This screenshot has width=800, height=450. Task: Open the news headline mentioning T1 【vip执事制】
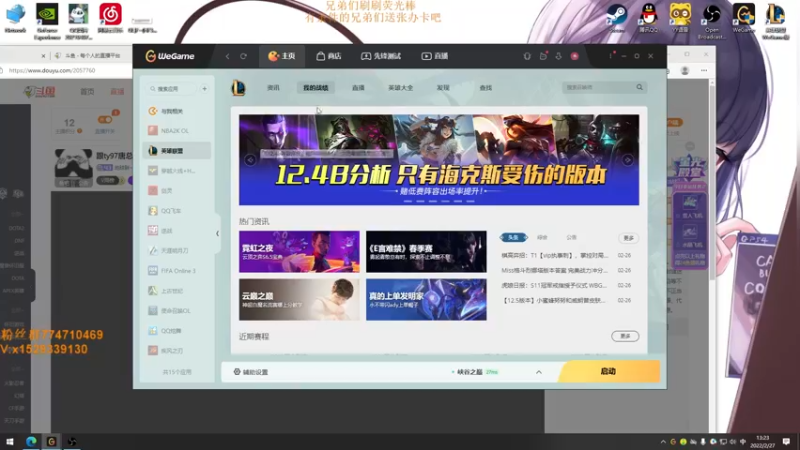(555, 255)
